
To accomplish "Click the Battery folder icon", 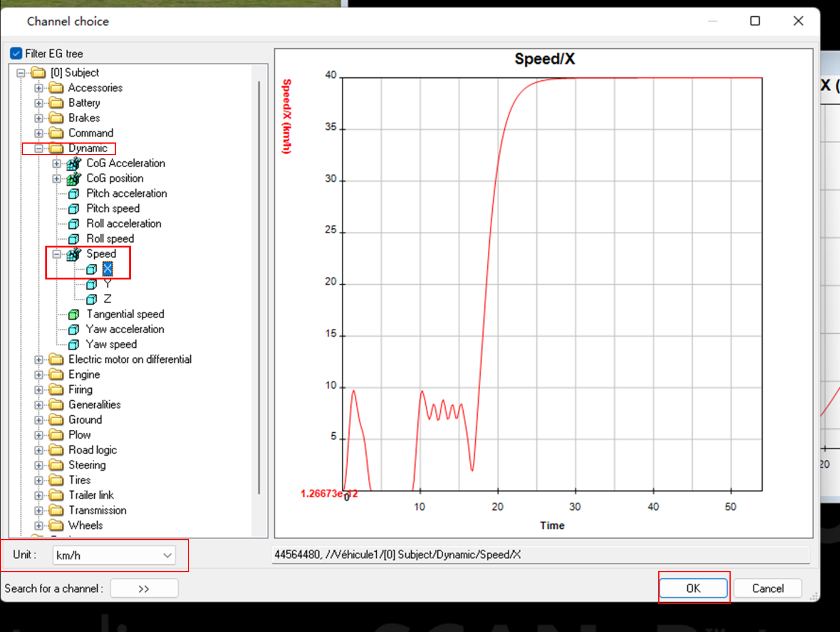I will (x=56, y=103).
